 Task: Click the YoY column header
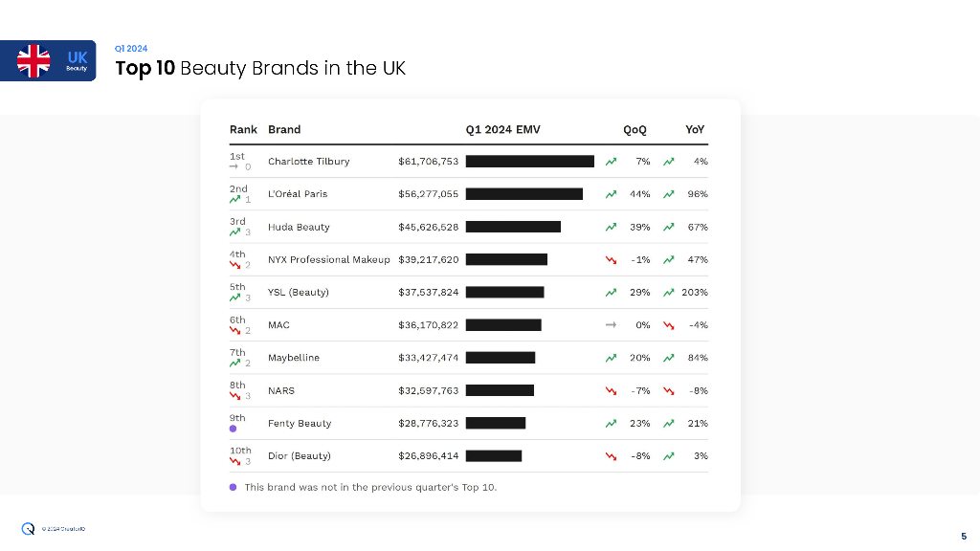click(695, 130)
